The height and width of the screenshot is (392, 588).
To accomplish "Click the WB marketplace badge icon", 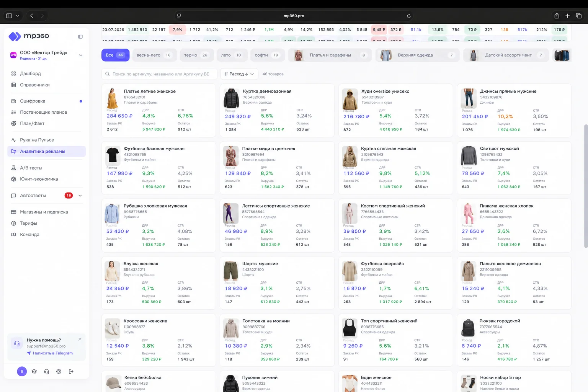I will 13,55.
